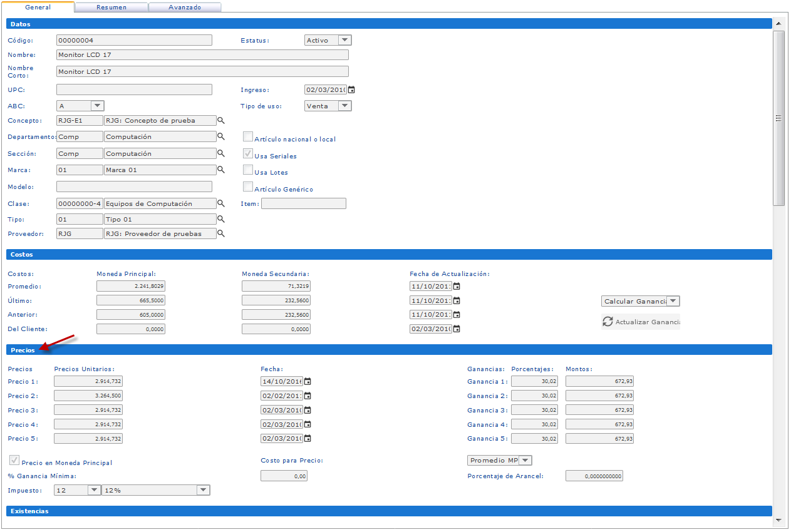Click calendar icon for Promedio update date
The width and height of the screenshot is (791, 532).
[457, 287]
